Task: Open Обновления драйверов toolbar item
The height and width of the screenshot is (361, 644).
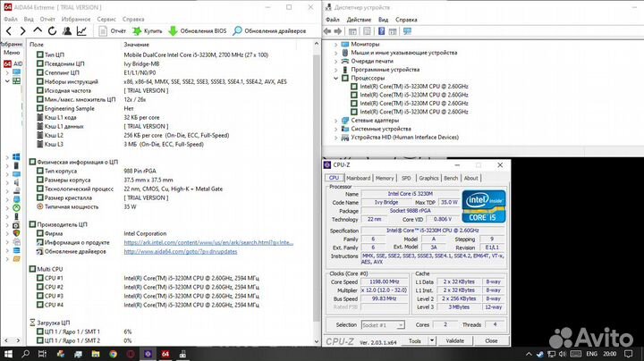Action: coord(269,30)
